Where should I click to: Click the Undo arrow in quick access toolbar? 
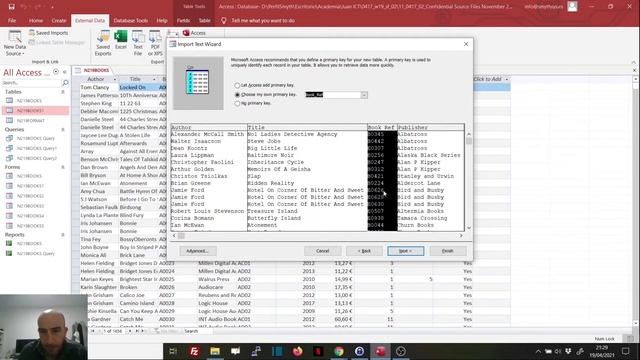[x=24, y=7]
